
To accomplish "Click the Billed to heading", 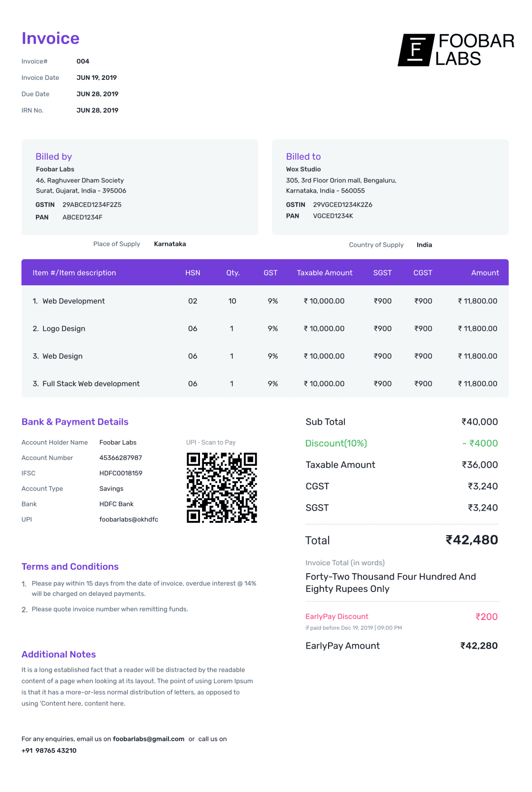I will click(x=303, y=157).
